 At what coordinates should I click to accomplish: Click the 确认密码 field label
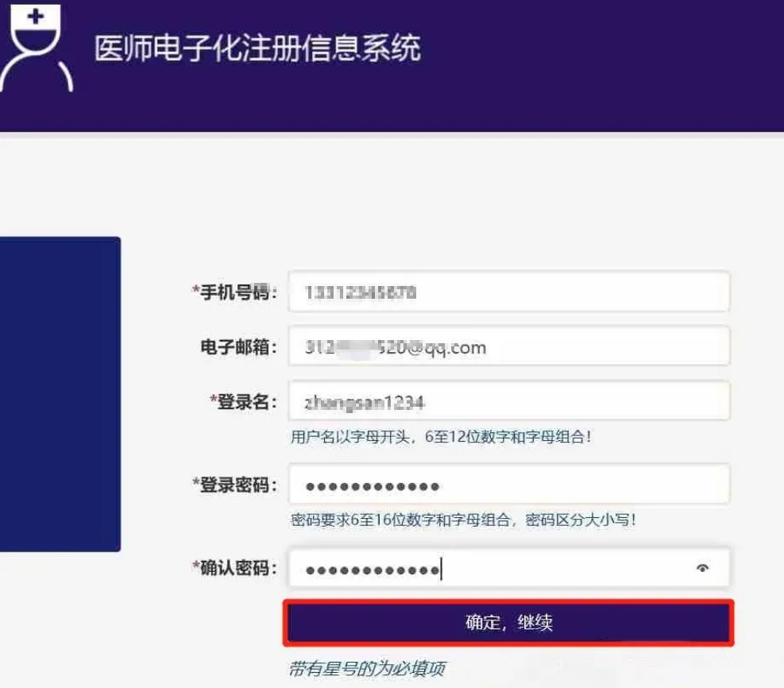point(238,568)
